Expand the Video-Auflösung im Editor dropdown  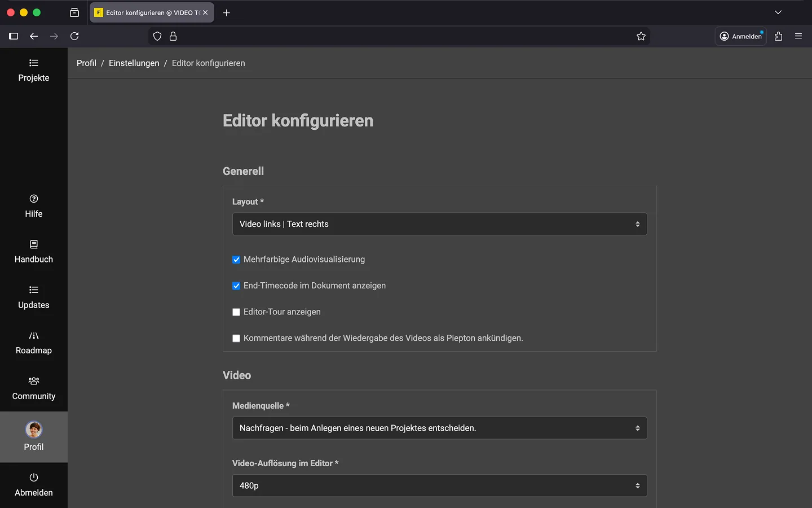(x=439, y=486)
